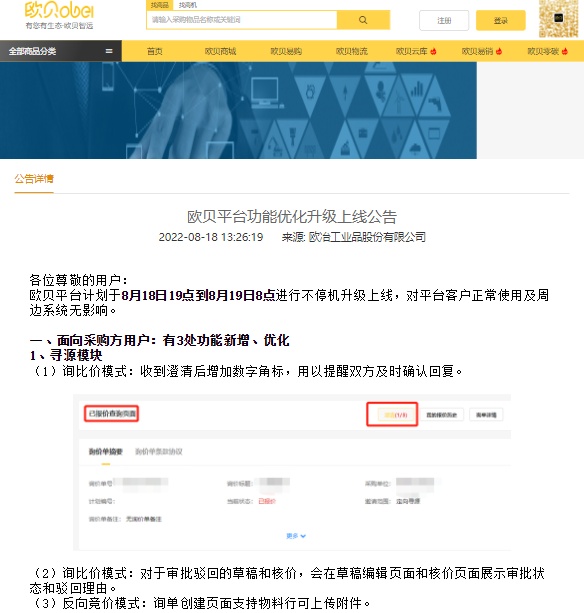Open 欧贝商城 in the navigation bar

click(220, 51)
